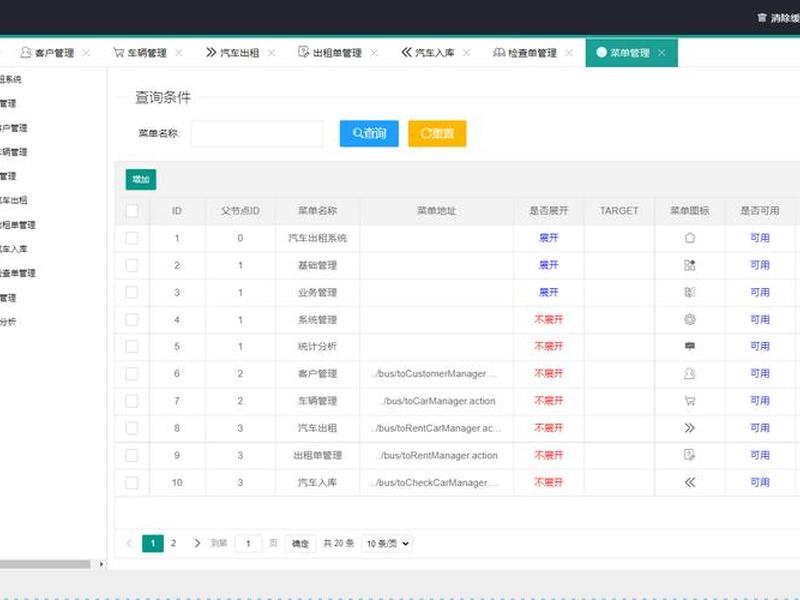This screenshot has width=800, height=600.
Task: Close the 菜单管理 tab
Action: (662, 53)
